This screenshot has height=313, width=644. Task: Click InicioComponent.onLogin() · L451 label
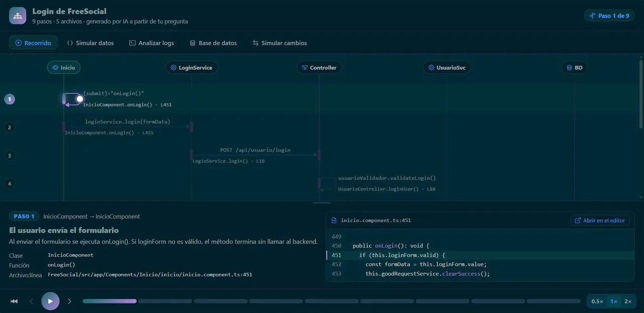coord(127,105)
